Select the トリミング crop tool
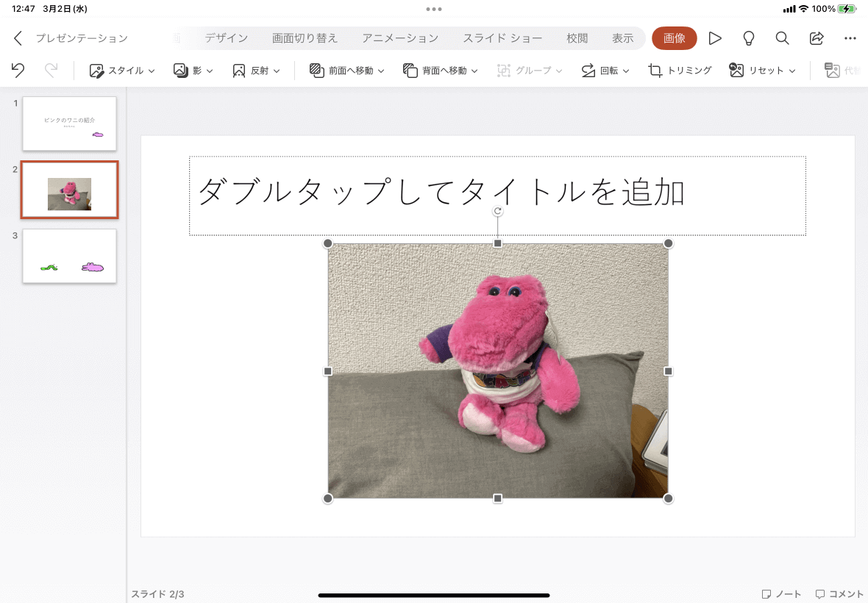Image resolution: width=868 pixels, height=603 pixels. (x=655, y=71)
